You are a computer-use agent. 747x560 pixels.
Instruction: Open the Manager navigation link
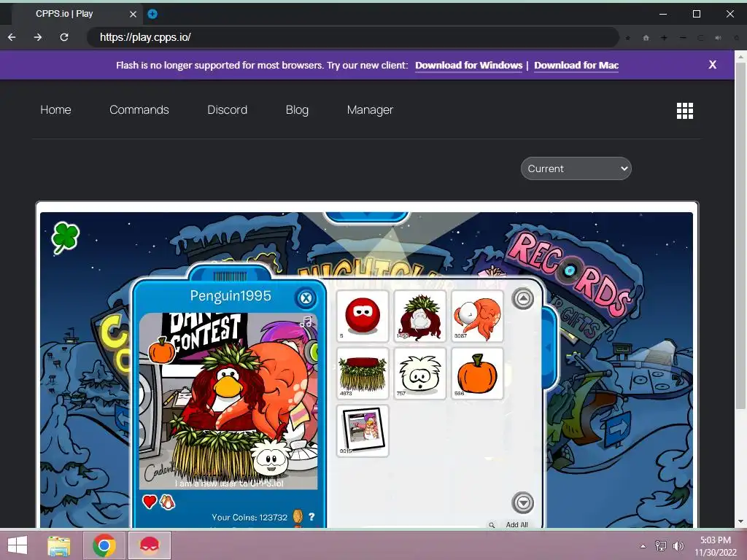tap(370, 110)
